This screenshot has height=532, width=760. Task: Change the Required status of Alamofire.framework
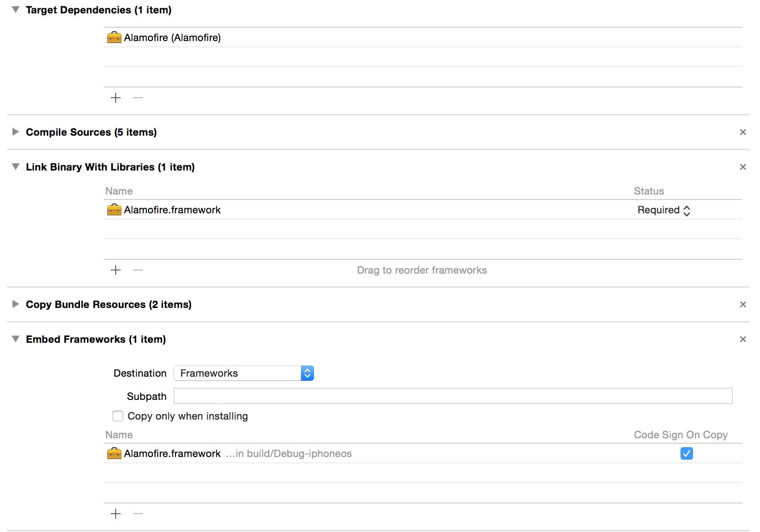(664, 210)
